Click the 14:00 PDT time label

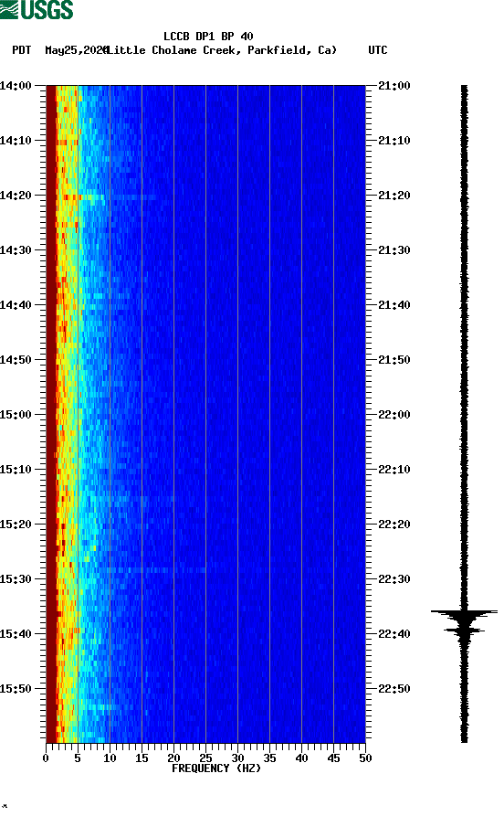click(16, 85)
